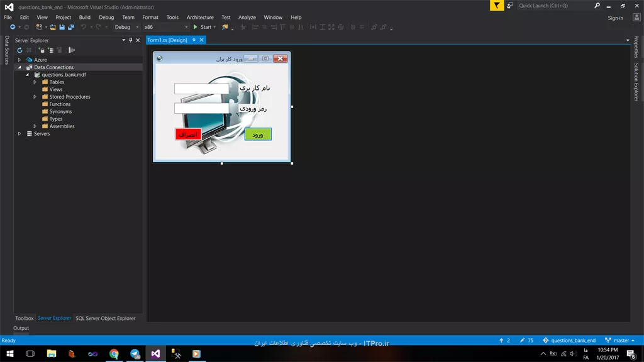Expand the Stored Procedures folder
Image resolution: width=644 pixels, height=362 pixels.
pos(35,97)
